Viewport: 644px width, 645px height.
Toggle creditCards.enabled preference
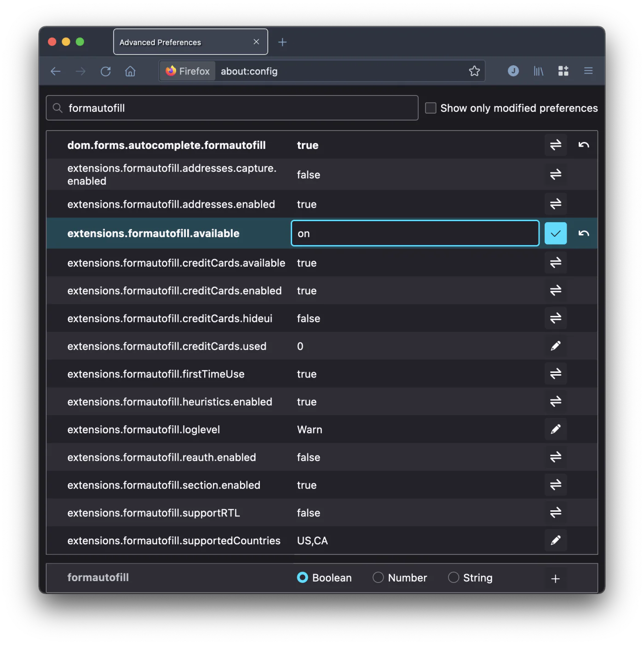coord(556,291)
